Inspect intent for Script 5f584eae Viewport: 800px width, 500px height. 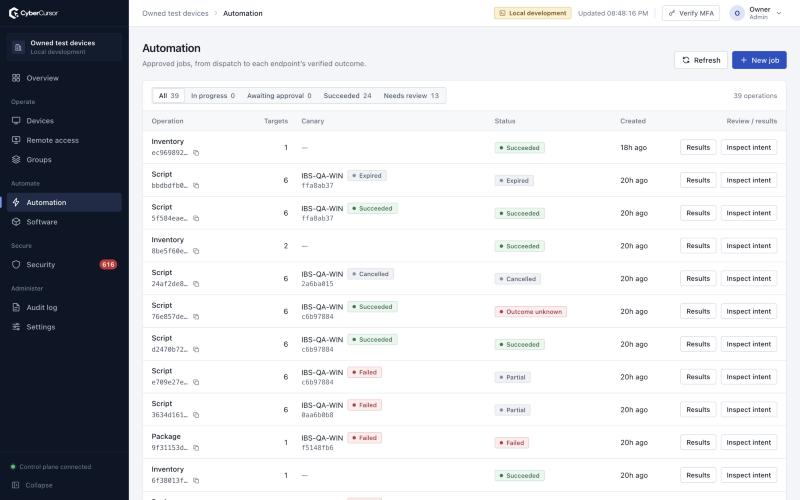[748, 213]
